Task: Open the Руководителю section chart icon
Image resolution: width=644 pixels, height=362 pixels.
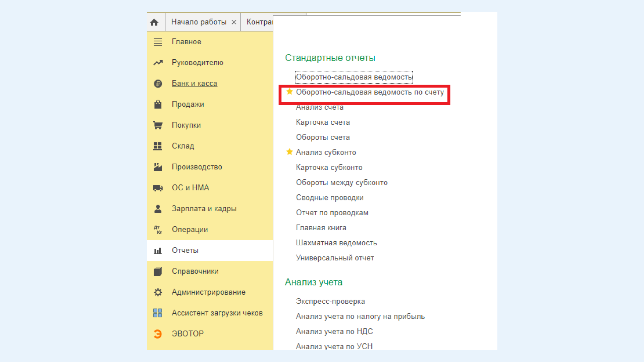Action: [x=158, y=63]
